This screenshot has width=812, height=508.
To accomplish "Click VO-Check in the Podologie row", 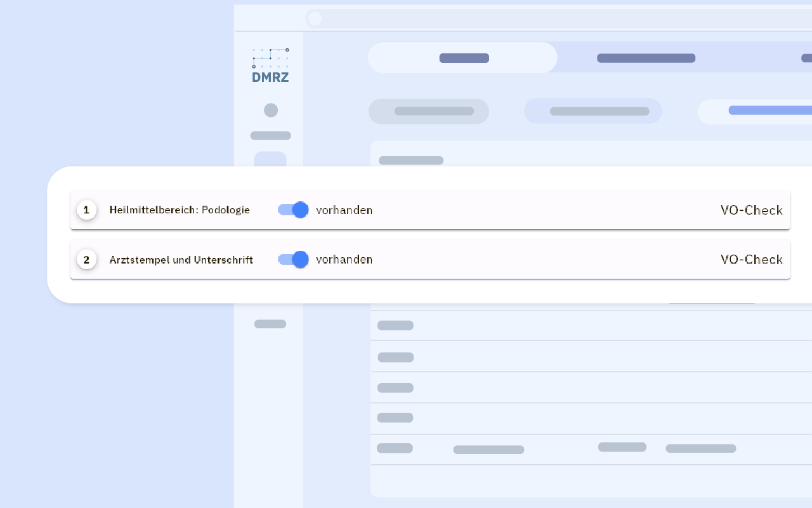I will point(751,210).
